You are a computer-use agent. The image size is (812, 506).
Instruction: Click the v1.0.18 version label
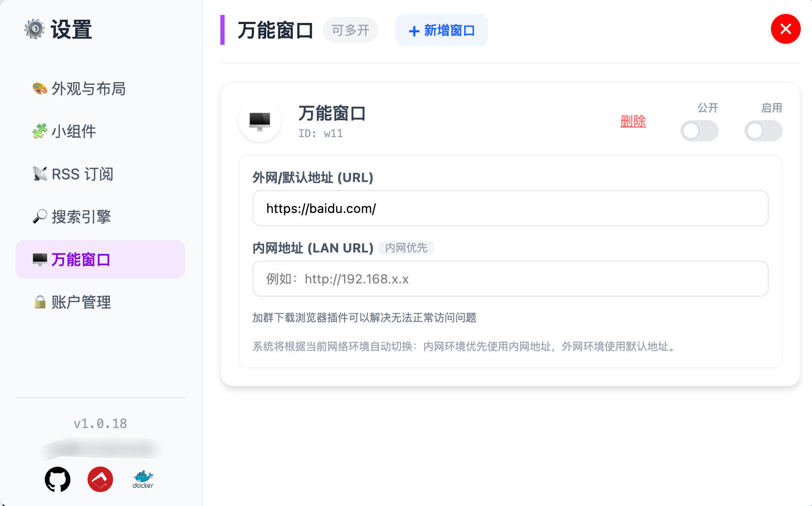point(100,424)
